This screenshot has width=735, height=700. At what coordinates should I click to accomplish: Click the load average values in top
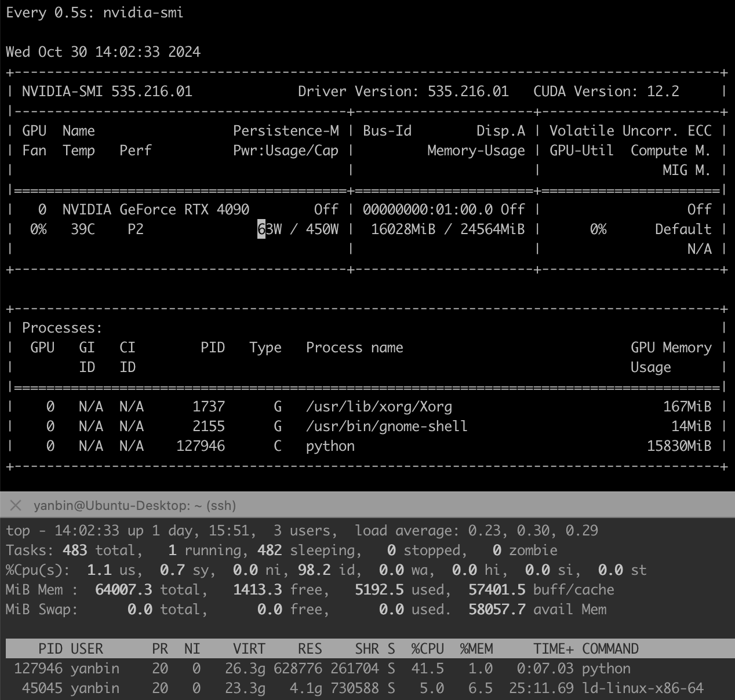point(533,530)
